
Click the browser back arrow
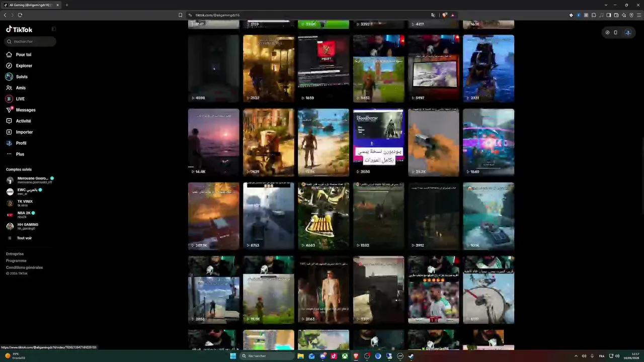pyautogui.click(x=5, y=15)
